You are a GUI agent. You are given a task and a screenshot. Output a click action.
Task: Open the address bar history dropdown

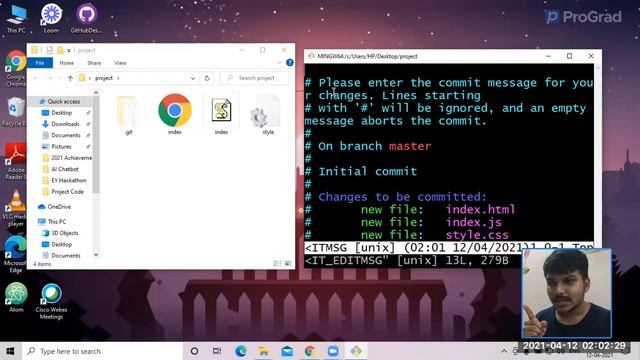click(193, 78)
